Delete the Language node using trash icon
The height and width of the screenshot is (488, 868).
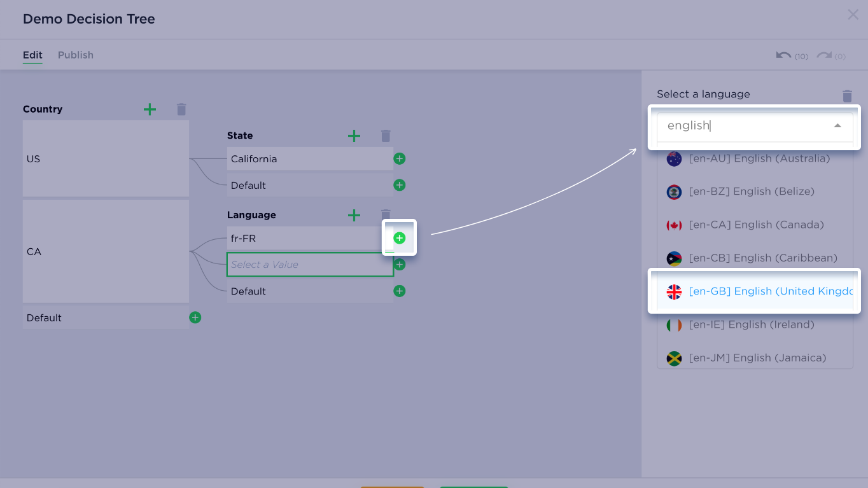[386, 214]
